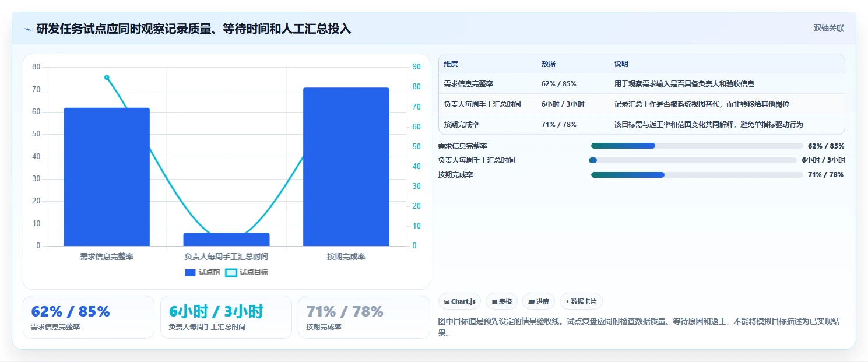Click the 说明 column header
The width and height of the screenshot is (868, 362).
621,64
